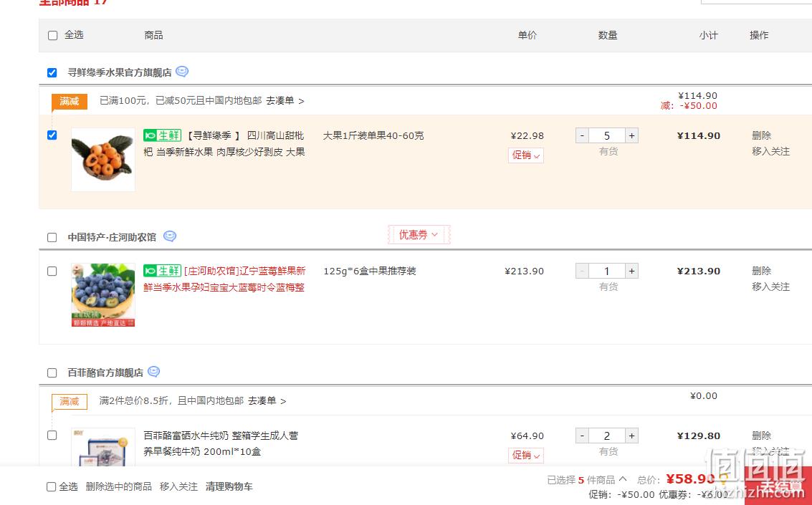Screen dimensions: 812x505
Task: Click orange 满减 tag in loquat promotion row
Action: point(70,102)
